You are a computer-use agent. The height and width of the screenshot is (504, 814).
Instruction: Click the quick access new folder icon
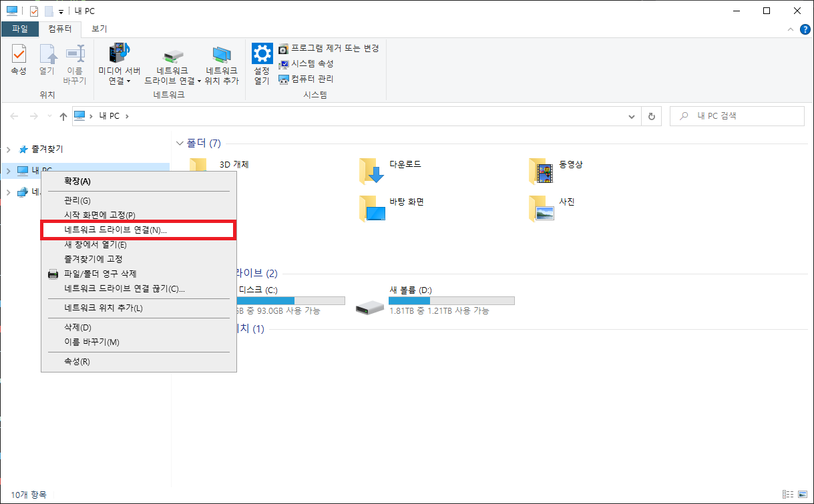point(49,11)
